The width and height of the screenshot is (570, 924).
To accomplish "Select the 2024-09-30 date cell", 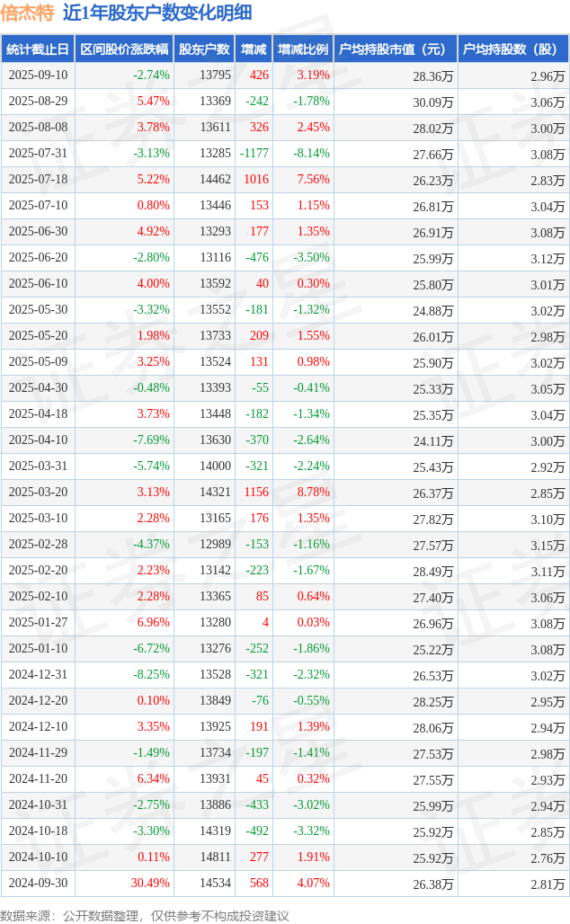I will coord(39,883).
